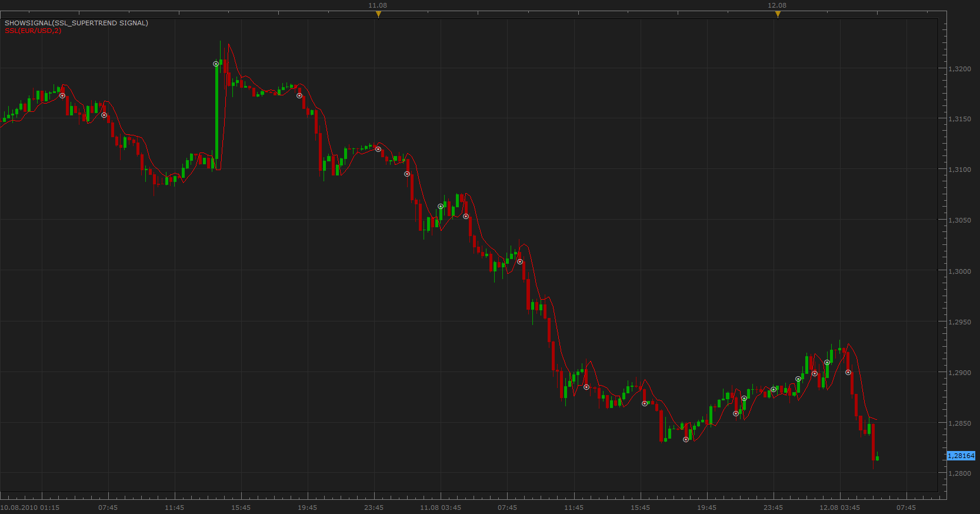This screenshot has height=514, width=980.
Task: Click the 1,2900 price axis label
Action: click(960, 373)
